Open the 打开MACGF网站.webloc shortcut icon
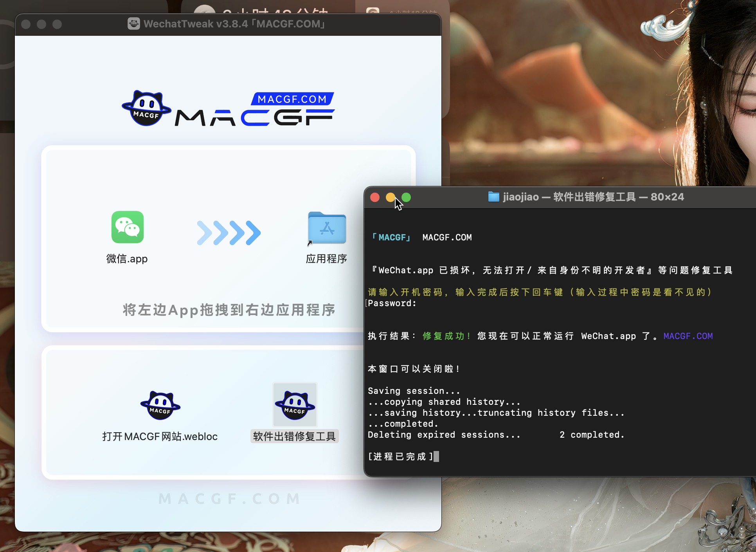The width and height of the screenshot is (756, 552). click(160, 405)
